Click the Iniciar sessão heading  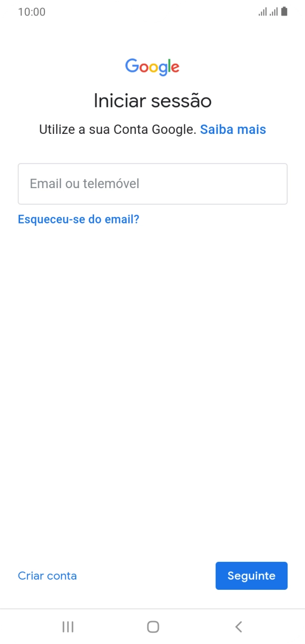tap(152, 101)
